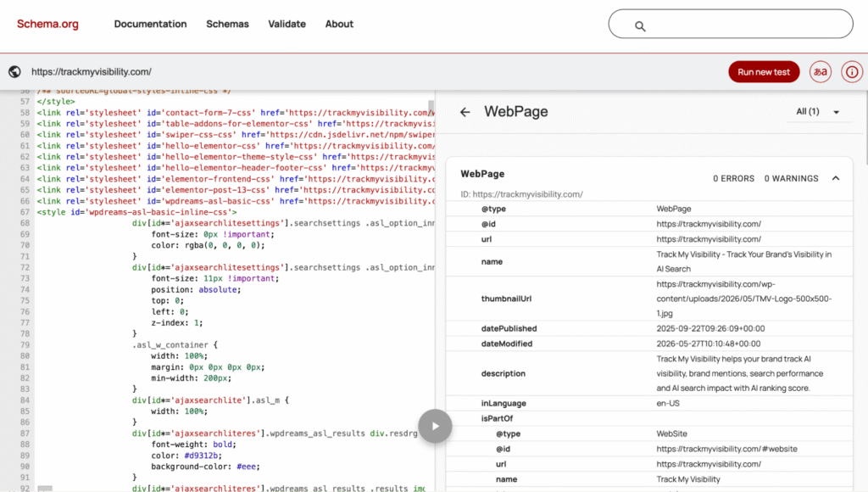The image size is (868, 492).
Task: Click the WebPage page heading
Action: click(516, 111)
